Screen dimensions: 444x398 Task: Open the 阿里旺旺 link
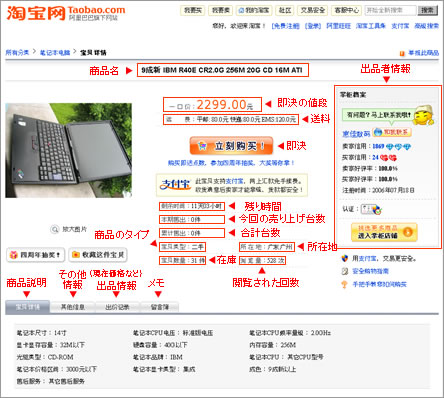pyautogui.click(x=338, y=26)
